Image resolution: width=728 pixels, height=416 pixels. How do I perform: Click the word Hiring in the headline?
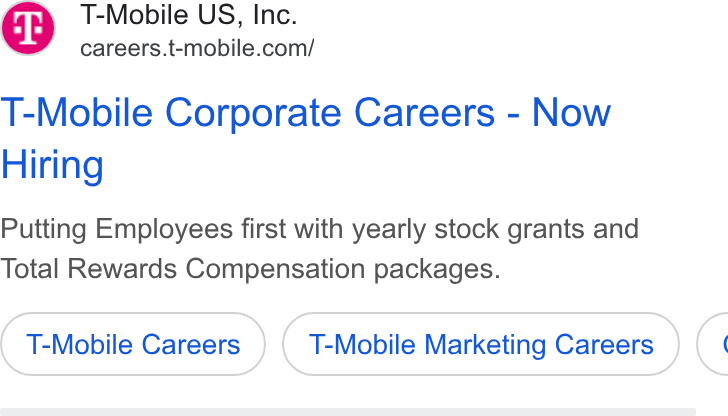click(x=52, y=165)
